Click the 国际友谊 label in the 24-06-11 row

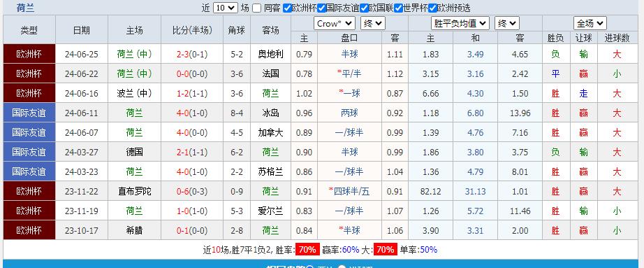coord(29,113)
